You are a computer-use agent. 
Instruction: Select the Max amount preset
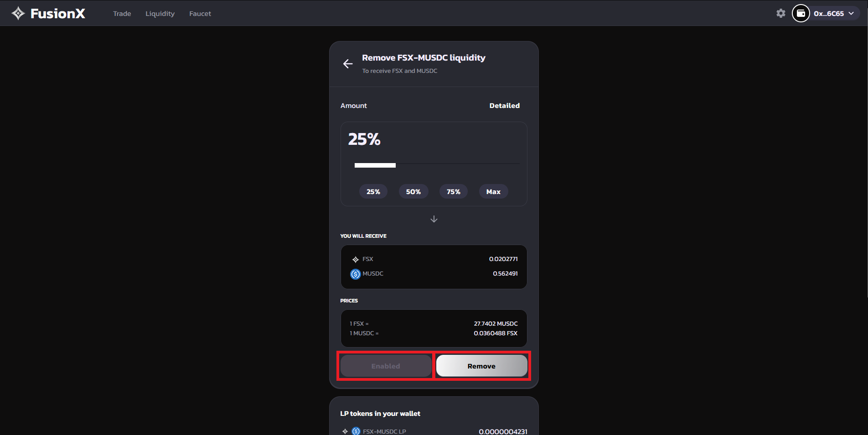pyautogui.click(x=493, y=192)
